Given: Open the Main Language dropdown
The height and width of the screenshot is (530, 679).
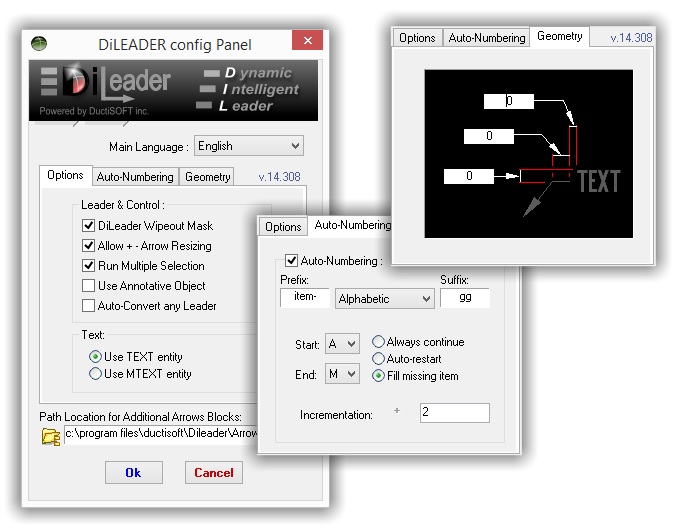Looking at the screenshot, I should [x=248, y=146].
